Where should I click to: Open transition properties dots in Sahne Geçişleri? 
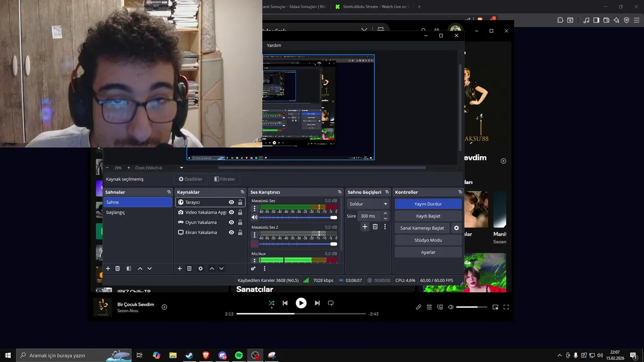click(x=385, y=227)
